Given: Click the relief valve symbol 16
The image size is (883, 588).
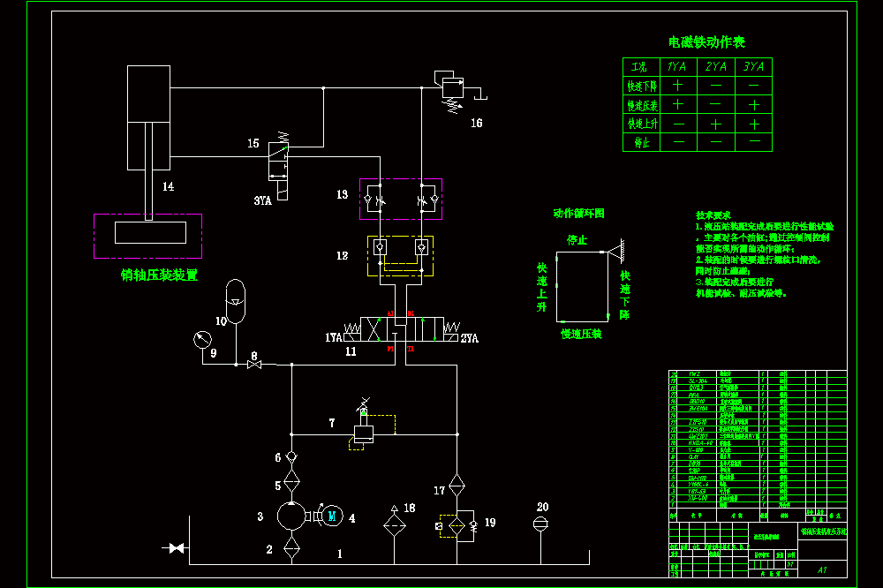Looking at the screenshot, I should click(x=452, y=92).
